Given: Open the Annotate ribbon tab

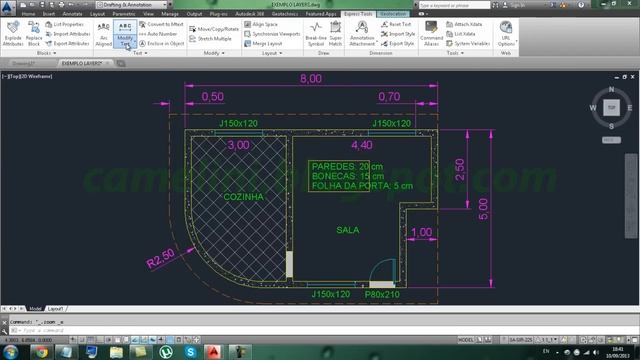Looking at the screenshot, I should (x=72, y=14).
